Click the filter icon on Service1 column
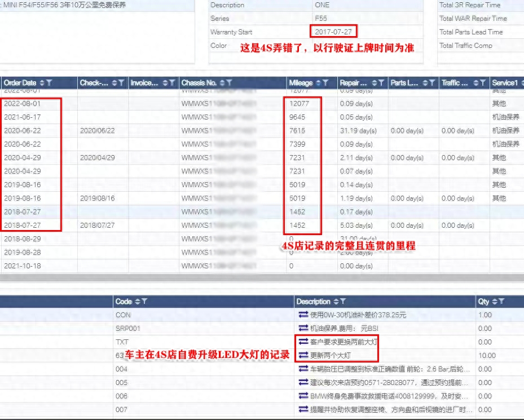This screenshot has width=524, height=420. pos(522,83)
